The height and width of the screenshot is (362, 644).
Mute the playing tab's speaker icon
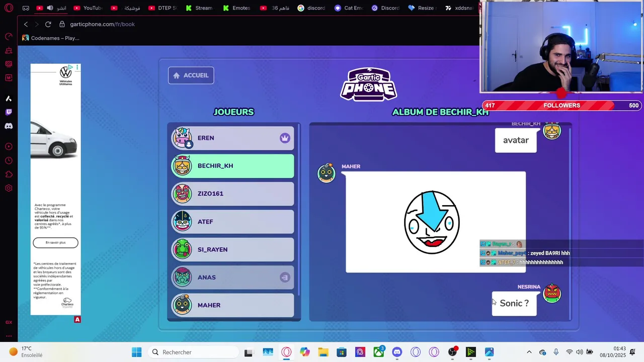click(50, 8)
